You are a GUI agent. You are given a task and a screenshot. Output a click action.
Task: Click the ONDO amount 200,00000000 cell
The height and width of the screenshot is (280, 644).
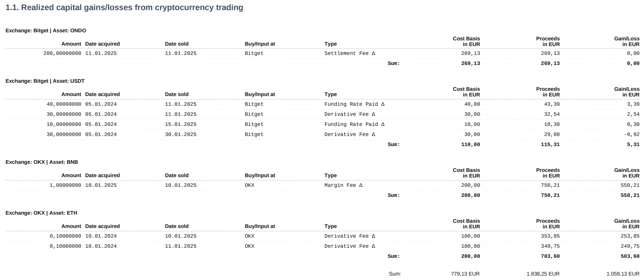click(62, 53)
